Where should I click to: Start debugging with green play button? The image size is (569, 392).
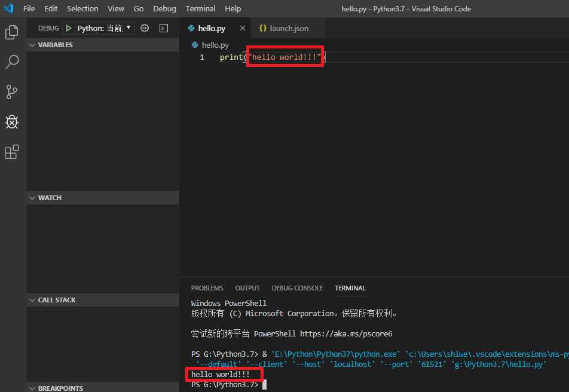pyautogui.click(x=69, y=28)
